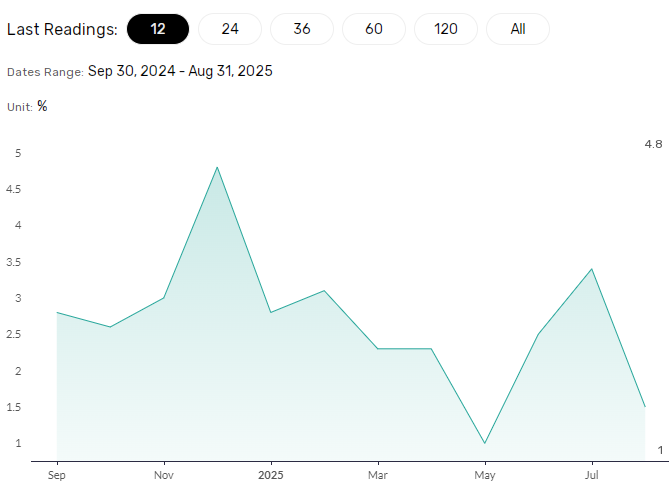The width and height of the screenshot is (669, 495).
Task: Select the 120 readings range
Action: (x=446, y=29)
